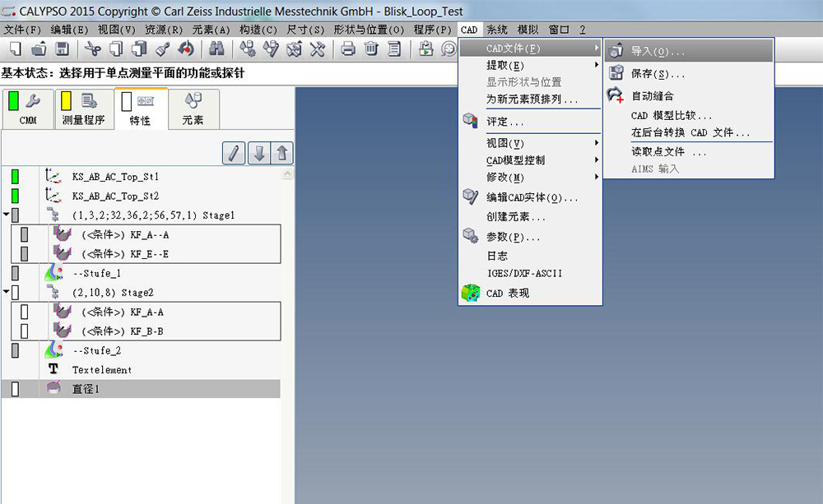Click the shapes-with-gear toolbar icon

pos(247,49)
